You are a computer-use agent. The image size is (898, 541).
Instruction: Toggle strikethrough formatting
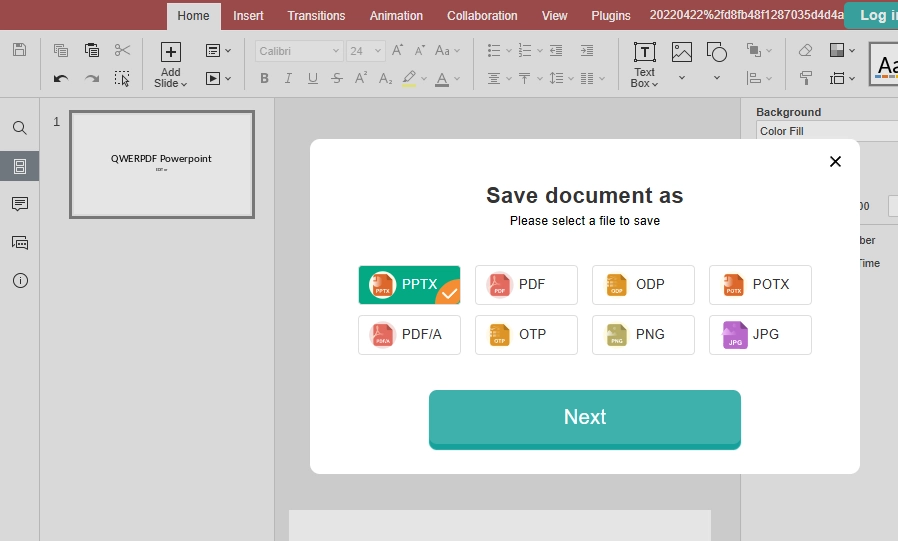337,78
